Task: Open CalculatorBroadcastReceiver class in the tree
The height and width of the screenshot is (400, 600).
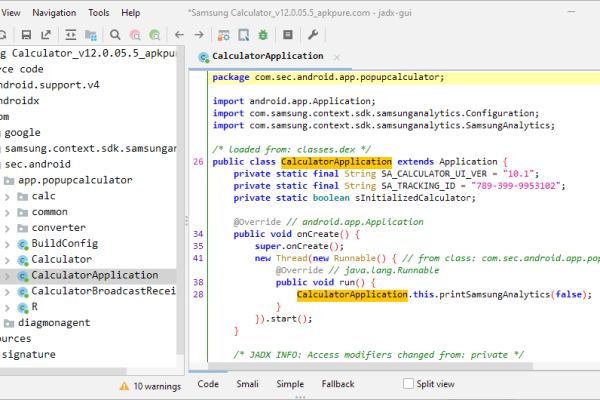Action: pos(105,291)
